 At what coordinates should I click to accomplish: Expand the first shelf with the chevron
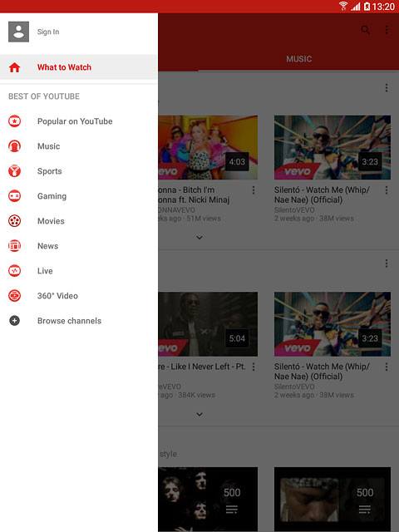pos(199,238)
